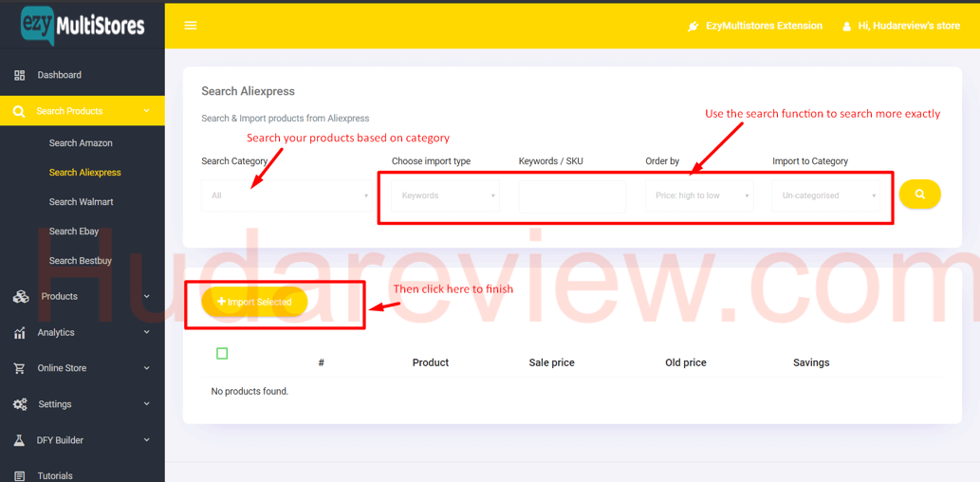Viewport: 980px width, 482px height.
Task: Click the Tutorials document icon
Action: point(19,475)
